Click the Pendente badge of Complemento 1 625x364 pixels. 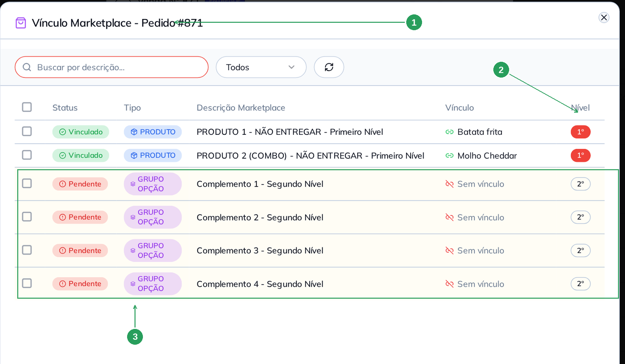80,184
